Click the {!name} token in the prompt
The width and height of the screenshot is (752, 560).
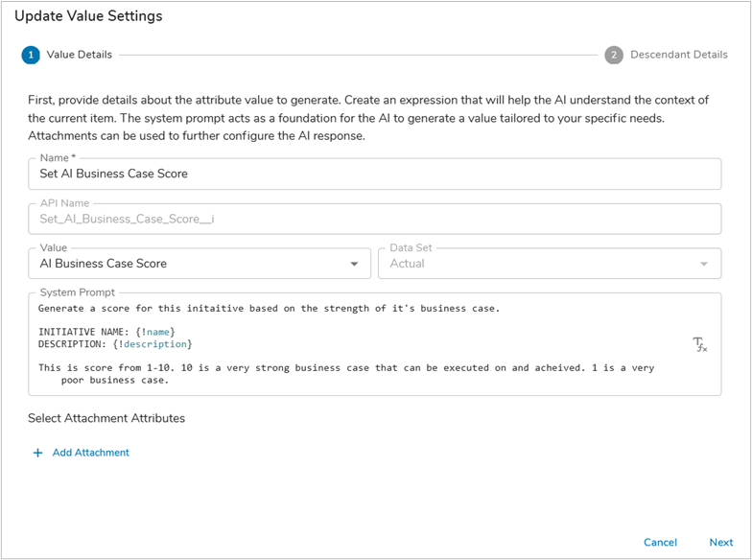[x=155, y=332]
